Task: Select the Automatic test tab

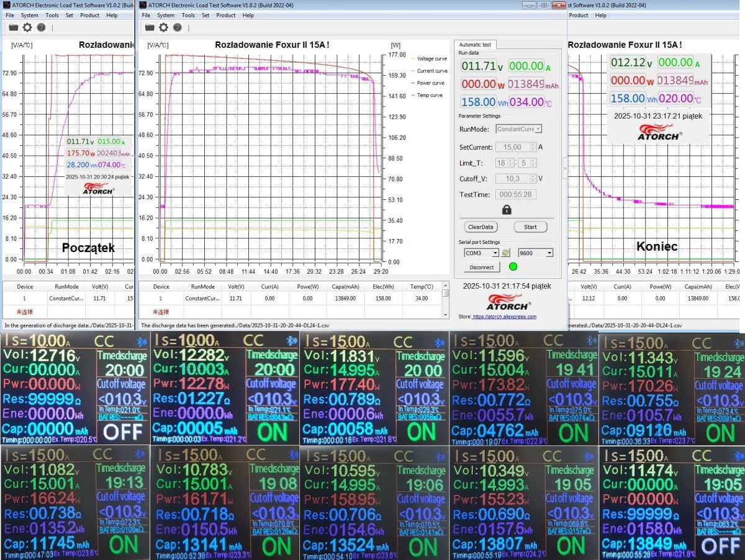Action: 476,44
